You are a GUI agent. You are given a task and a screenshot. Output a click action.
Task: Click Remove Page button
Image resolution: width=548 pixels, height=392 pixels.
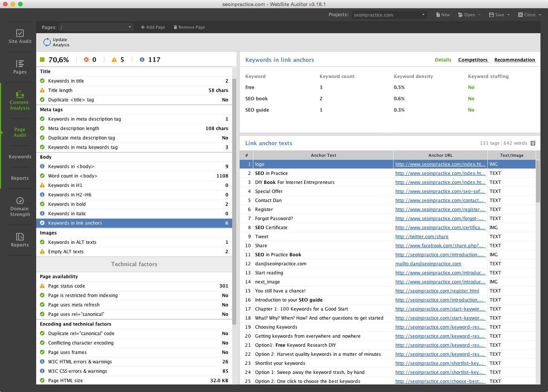(189, 27)
